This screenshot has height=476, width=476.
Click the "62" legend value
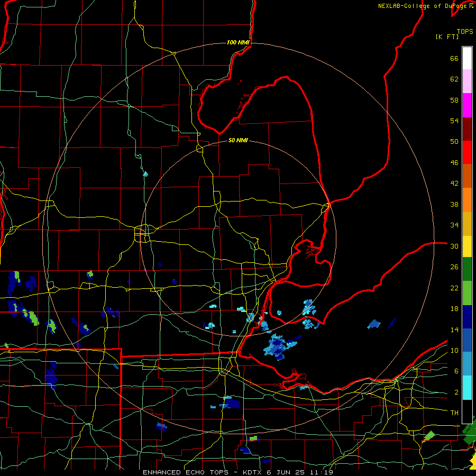[454, 79]
